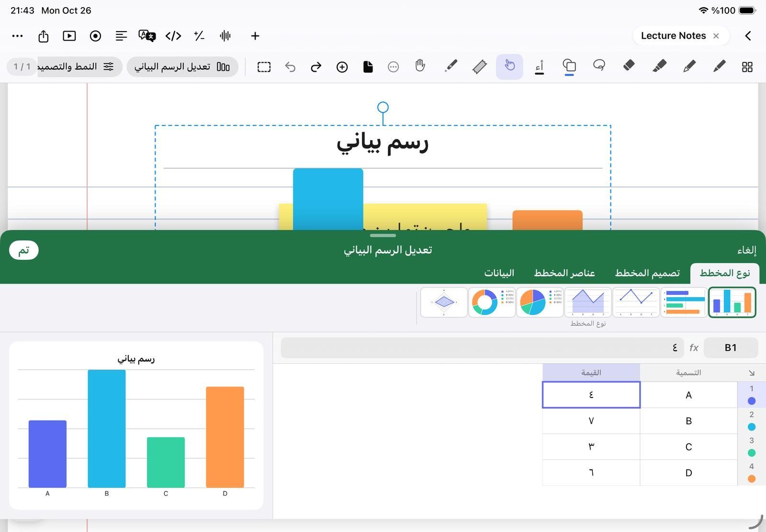Viewport: 766px width, 532px height.
Task: Open تعديل الرسم البياني toolbar button
Action: click(x=182, y=66)
